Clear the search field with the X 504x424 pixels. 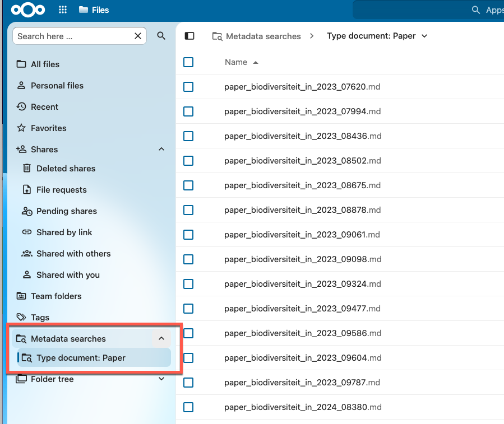point(137,36)
